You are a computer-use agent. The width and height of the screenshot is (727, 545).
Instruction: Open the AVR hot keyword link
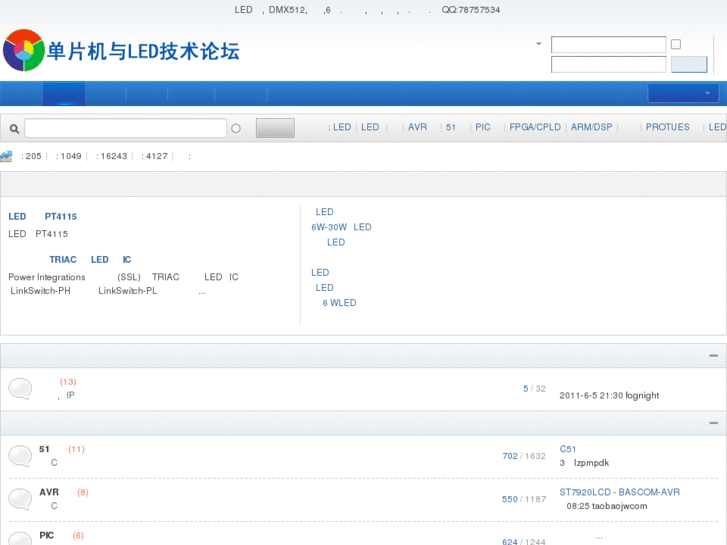(417, 127)
